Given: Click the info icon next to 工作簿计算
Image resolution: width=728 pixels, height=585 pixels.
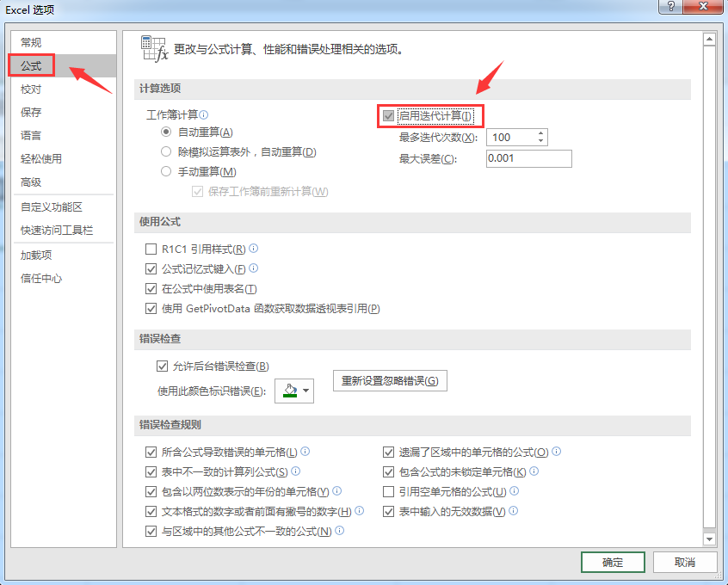Looking at the screenshot, I should coord(203,114).
